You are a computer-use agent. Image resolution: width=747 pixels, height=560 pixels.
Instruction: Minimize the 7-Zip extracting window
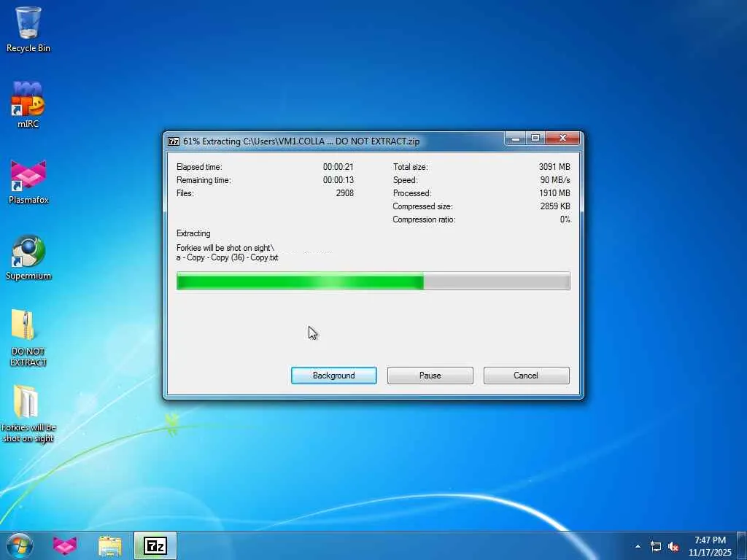(x=516, y=139)
